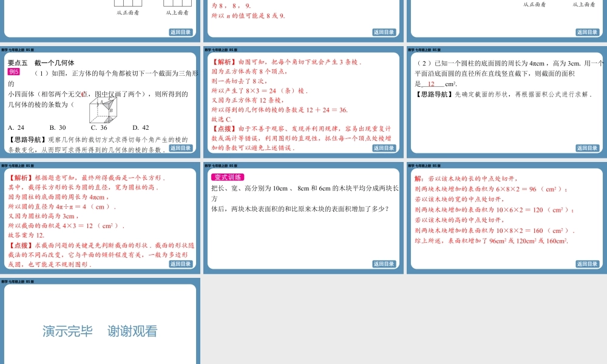The image size is (607, 364).
Task: Choose answer option D. 42
Action: (140, 127)
